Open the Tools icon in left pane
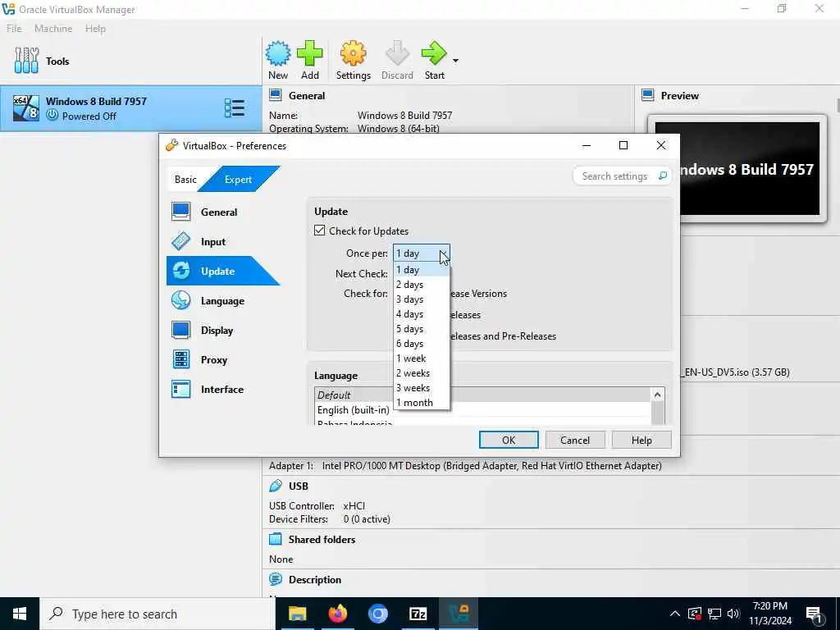This screenshot has height=630, width=840. tap(26, 61)
